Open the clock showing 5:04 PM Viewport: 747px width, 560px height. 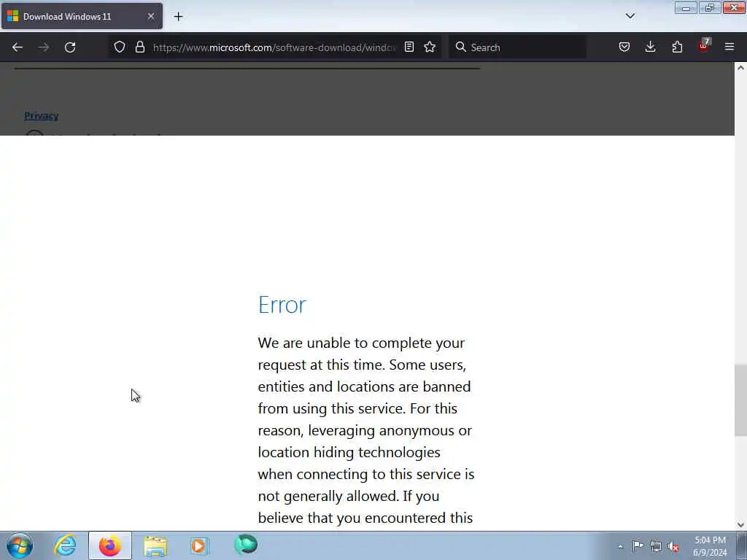tap(710, 546)
